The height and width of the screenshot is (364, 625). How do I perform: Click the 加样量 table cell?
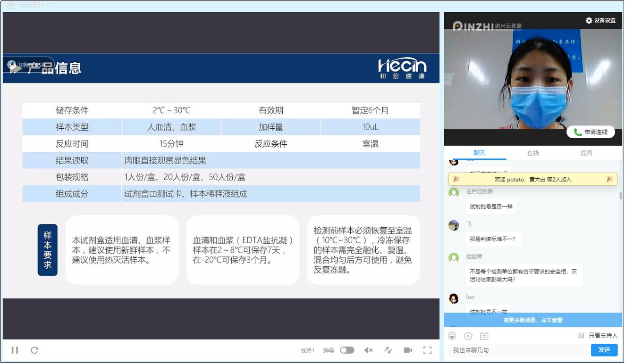[x=271, y=127]
